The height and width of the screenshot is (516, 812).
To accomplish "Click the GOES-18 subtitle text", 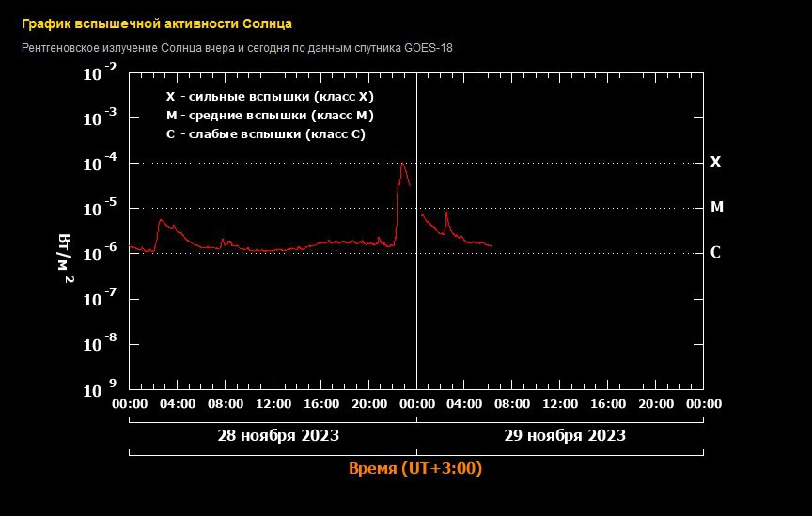I will (x=236, y=47).
